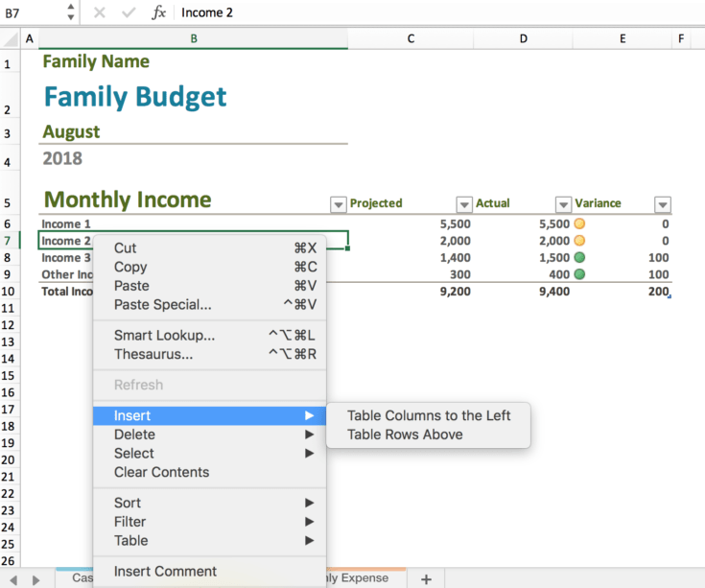This screenshot has height=588, width=705.
Task: Choose Clear Contents in the context menu
Action: coord(209,472)
